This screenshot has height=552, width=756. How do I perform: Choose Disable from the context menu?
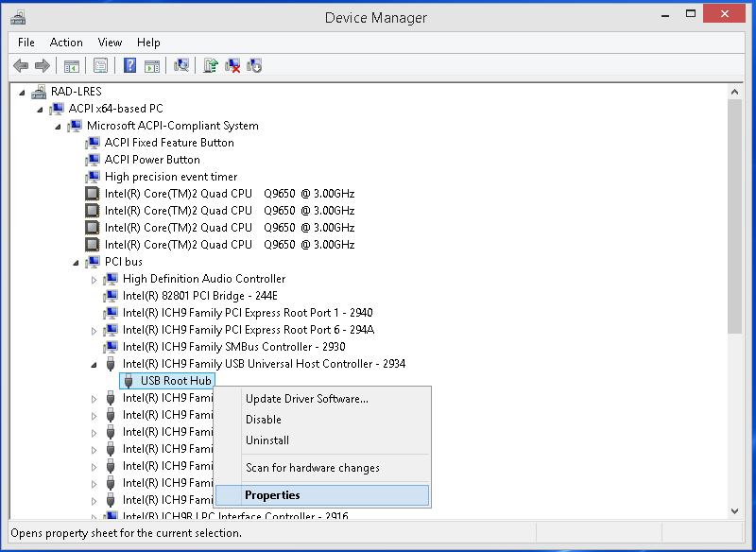click(264, 420)
